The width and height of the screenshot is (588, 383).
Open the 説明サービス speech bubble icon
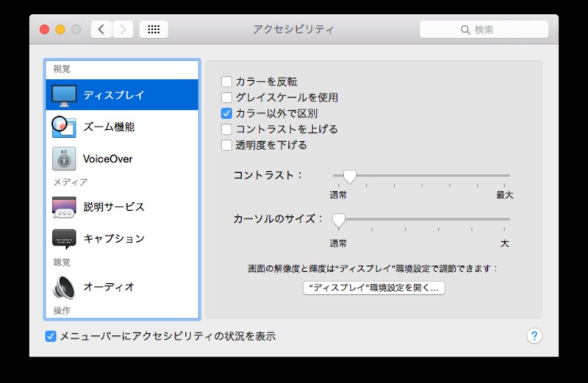pos(64,207)
